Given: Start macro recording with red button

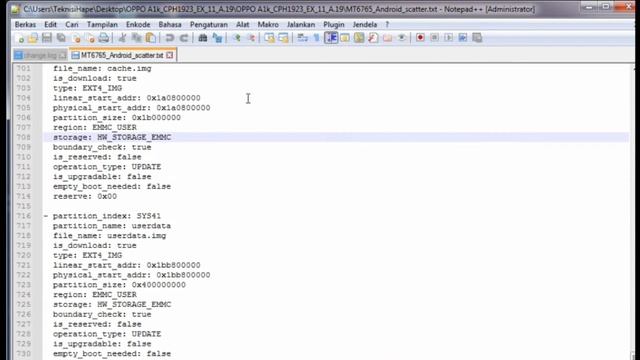Looking at the screenshot, I should tap(420, 38).
